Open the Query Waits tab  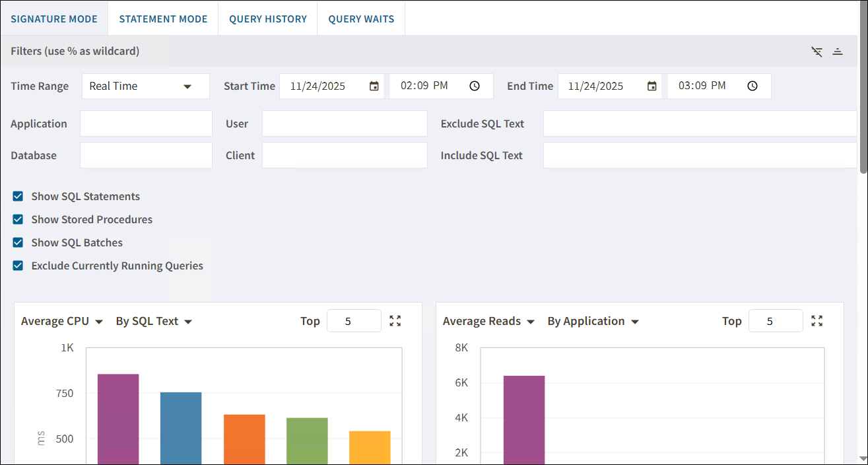pos(361,18)
